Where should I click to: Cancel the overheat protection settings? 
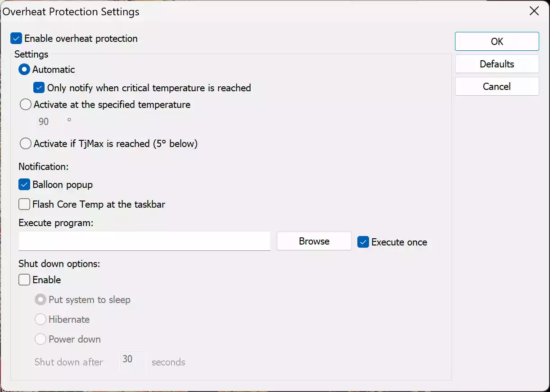(497, 86)
